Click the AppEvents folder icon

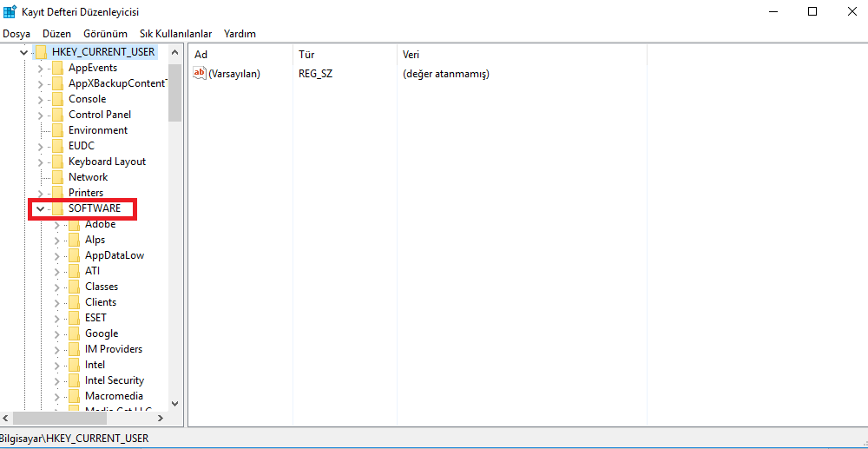57,68
